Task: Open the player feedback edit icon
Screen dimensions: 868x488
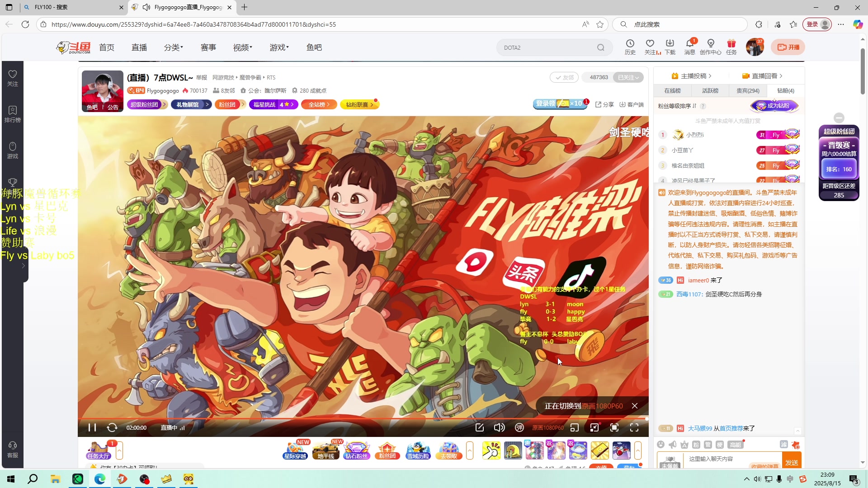Action: [x=480, y=427]
